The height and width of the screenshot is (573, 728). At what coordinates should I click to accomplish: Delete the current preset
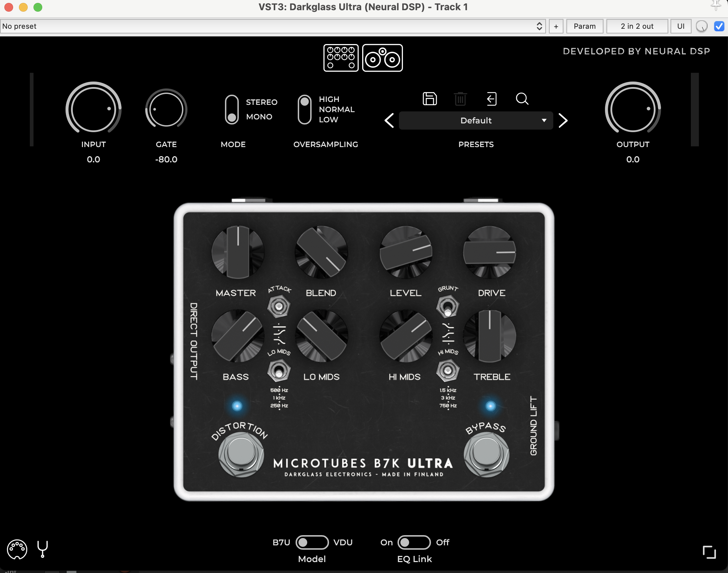pos(460,99)
